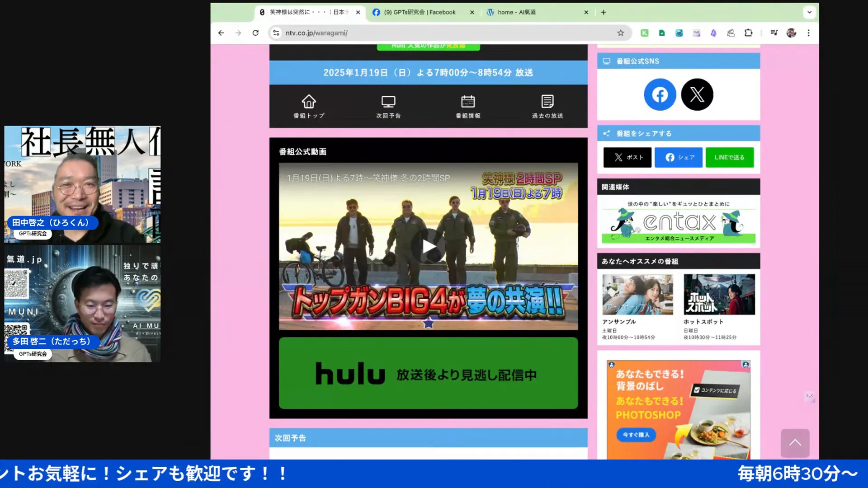Click the 番組公式SNS header
Screen dimensions: 868x488
pyautogui.click(x=679, y=61)
